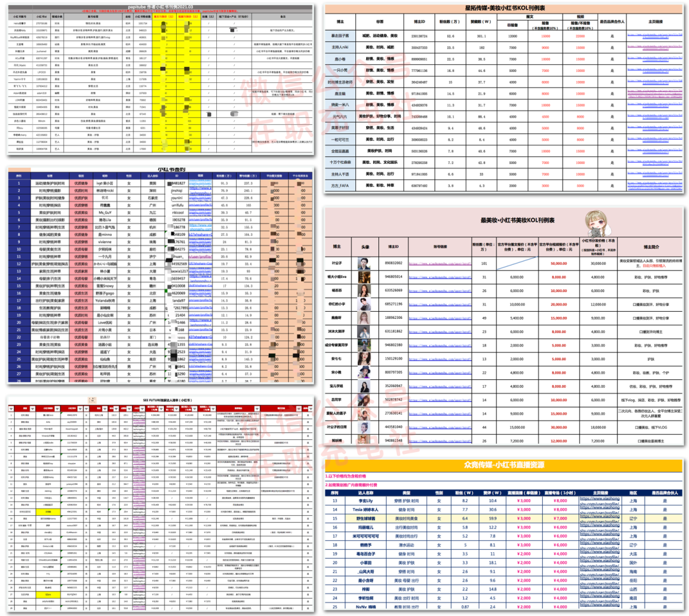This screenshot has height=616, width=689.
Task: Select the avatar in the 你们的小宇 row
Action: click(x=364, y=304)
